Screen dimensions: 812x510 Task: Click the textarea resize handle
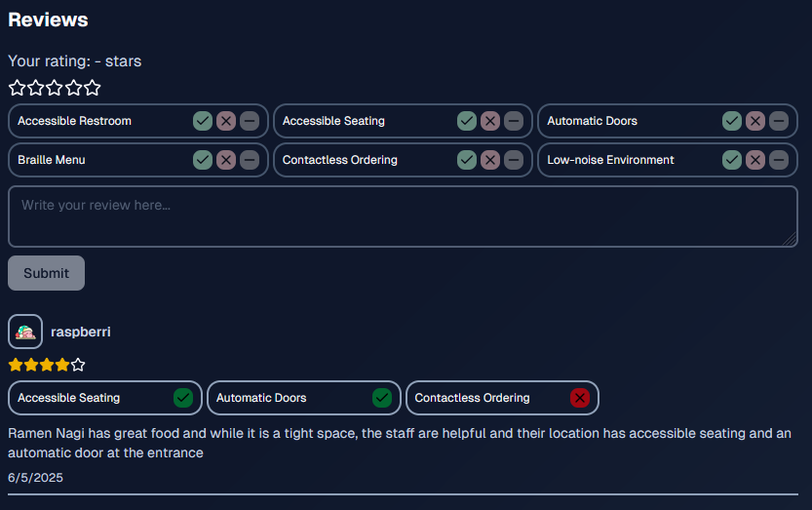(x=791, y=240)
